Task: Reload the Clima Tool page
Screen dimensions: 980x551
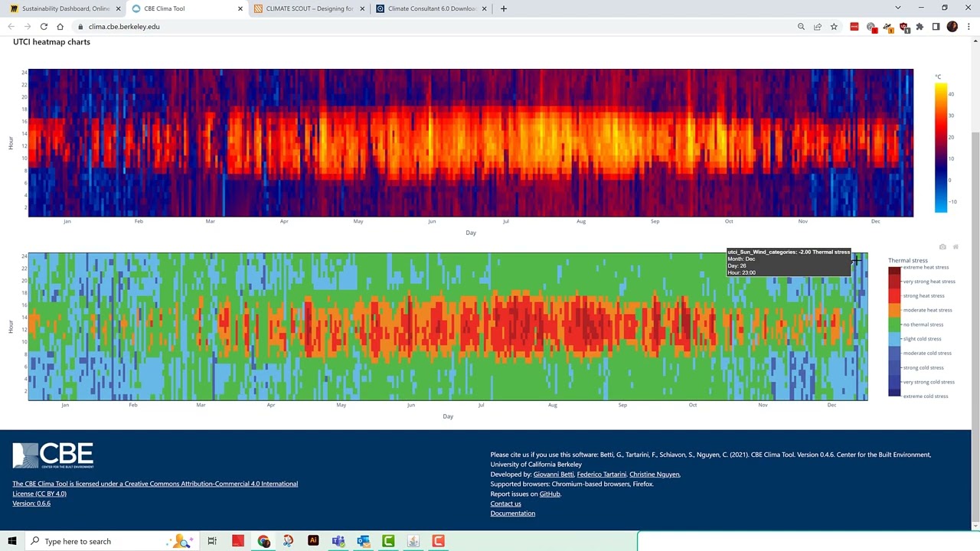Action: 44,27
